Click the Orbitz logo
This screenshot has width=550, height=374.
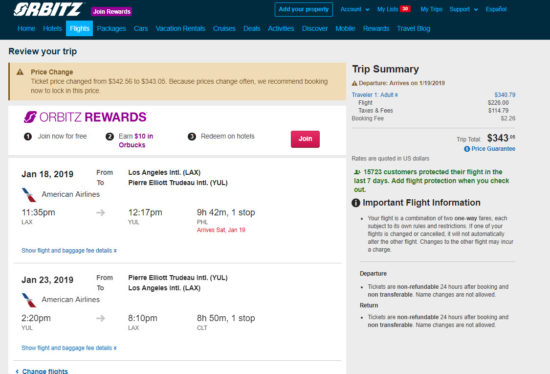[48, 9]
